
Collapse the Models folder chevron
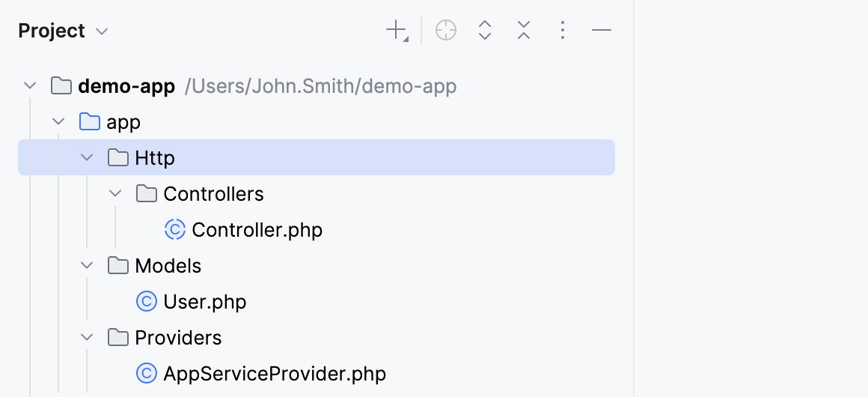[87, 266]
